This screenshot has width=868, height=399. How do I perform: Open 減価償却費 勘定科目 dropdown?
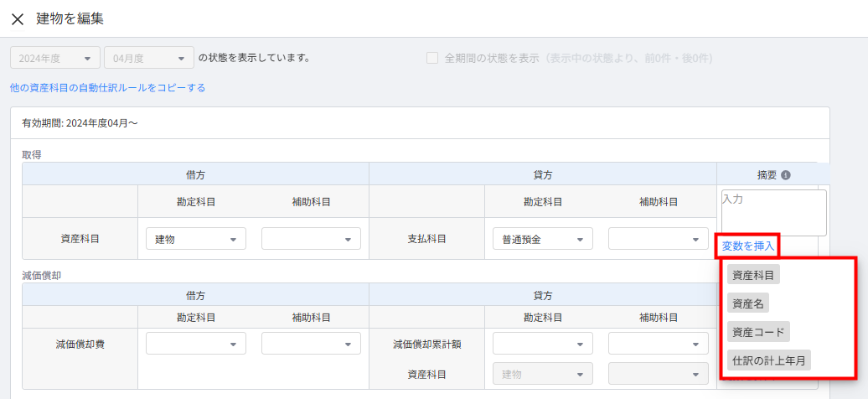coord(196,344)
